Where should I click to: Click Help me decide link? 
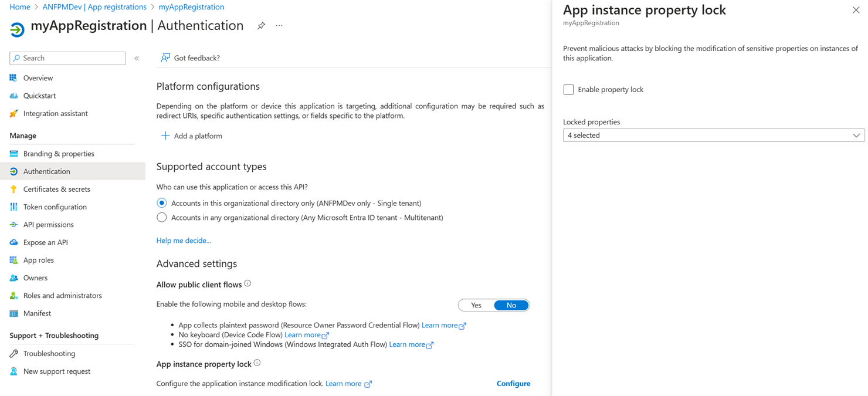coord(184,241)
